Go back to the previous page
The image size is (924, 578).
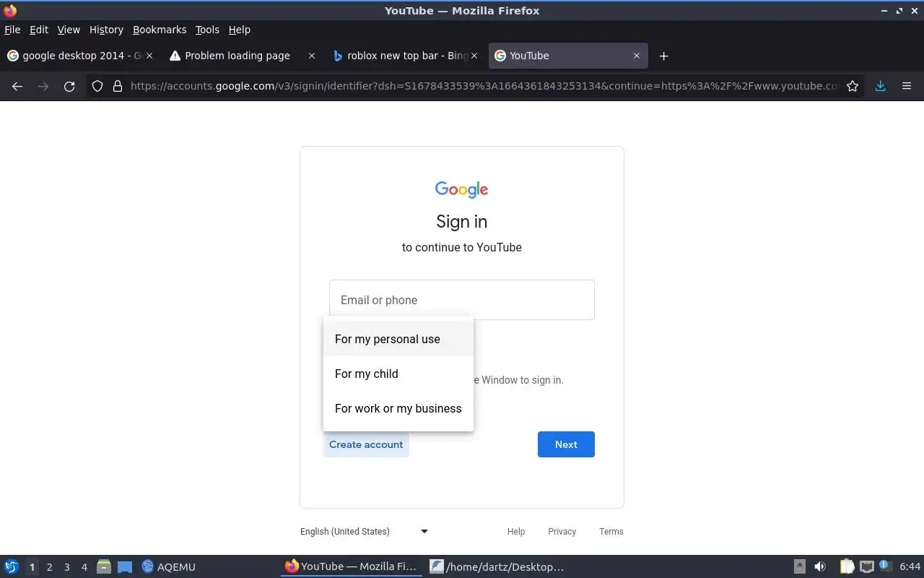coord(17,86)
